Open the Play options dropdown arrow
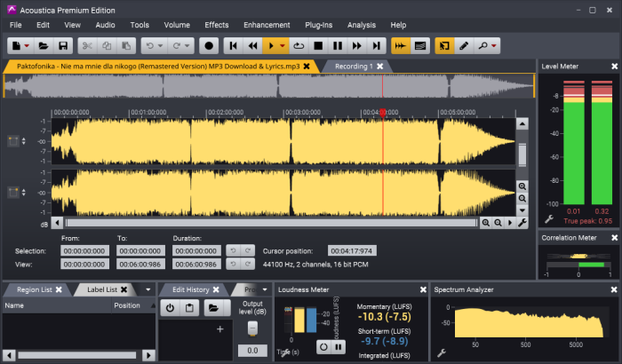Screen dimensions: 622x364 click(x=283, y=46)
